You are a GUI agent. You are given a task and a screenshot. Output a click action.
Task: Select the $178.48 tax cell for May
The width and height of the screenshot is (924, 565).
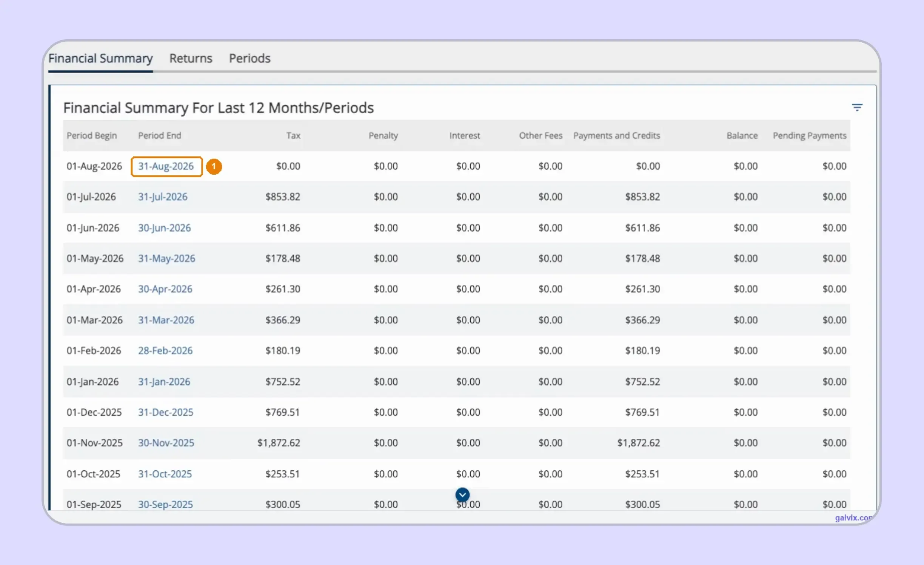[x=283, y=258]
